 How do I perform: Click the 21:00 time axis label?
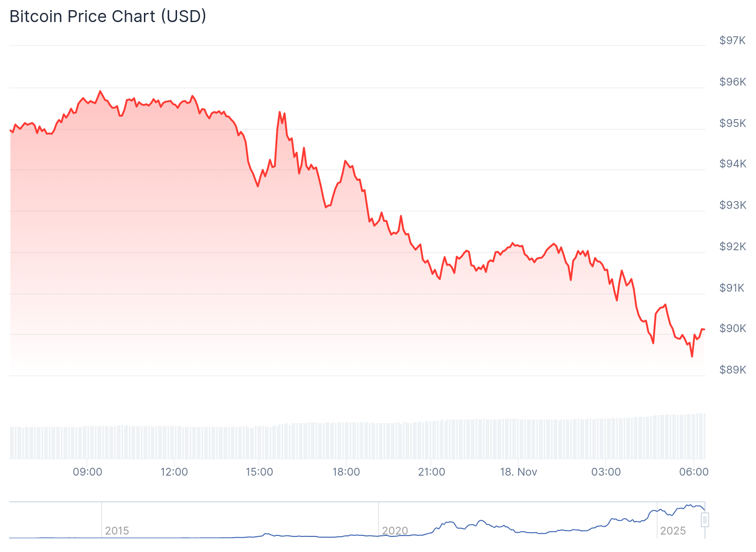pyautogui.click(x=431, y=472)
